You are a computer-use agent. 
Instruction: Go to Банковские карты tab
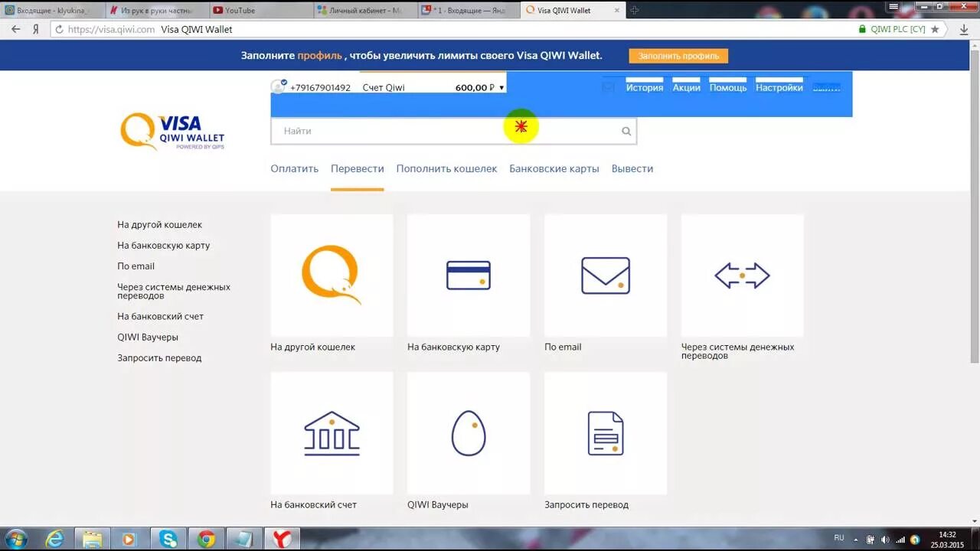(554, 168)
